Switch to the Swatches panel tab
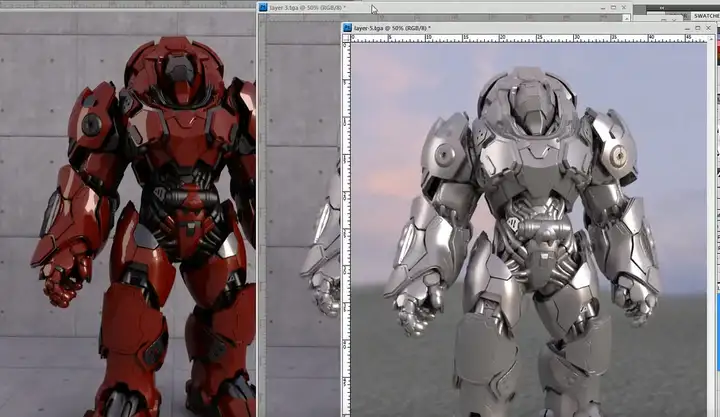This screenshot has height=417, width=720. [707, 17]
